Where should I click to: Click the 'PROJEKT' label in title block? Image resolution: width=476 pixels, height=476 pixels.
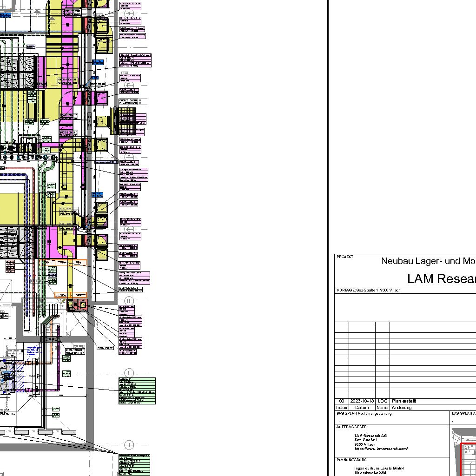pyautogui.click(x=345, y=257)
